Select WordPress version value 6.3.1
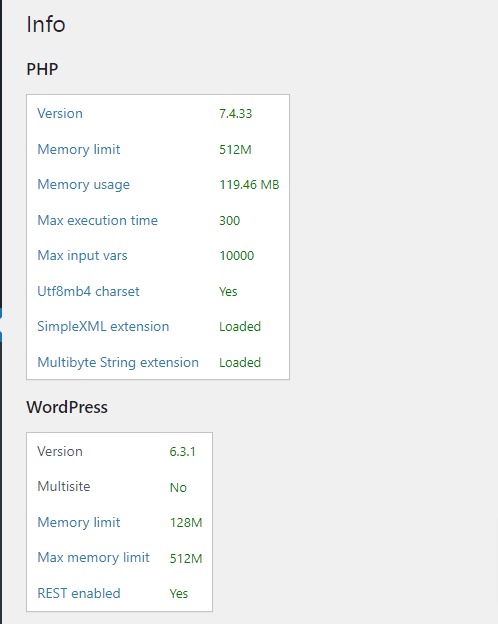Screen dimensions: 498x624 coord(182,452)
